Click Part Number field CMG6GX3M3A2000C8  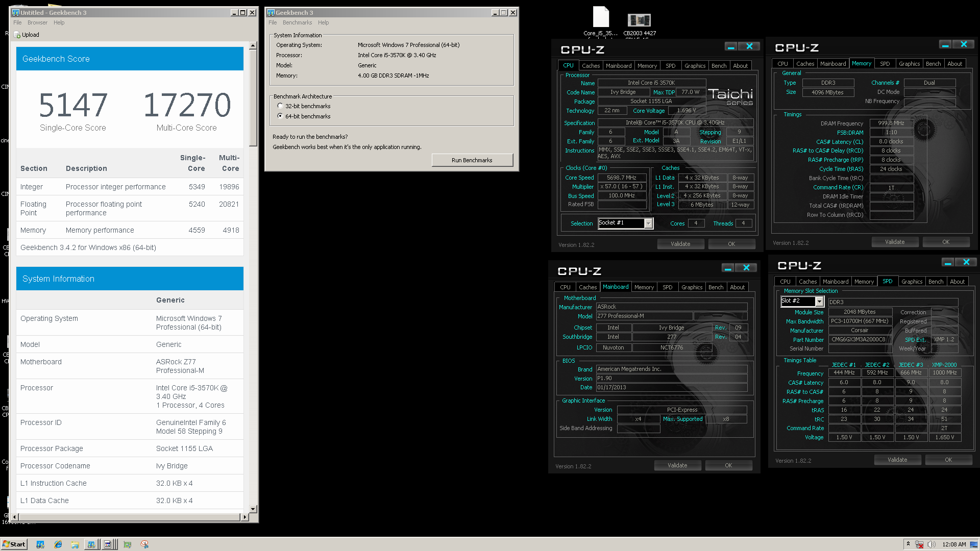(x=860, y=339)
